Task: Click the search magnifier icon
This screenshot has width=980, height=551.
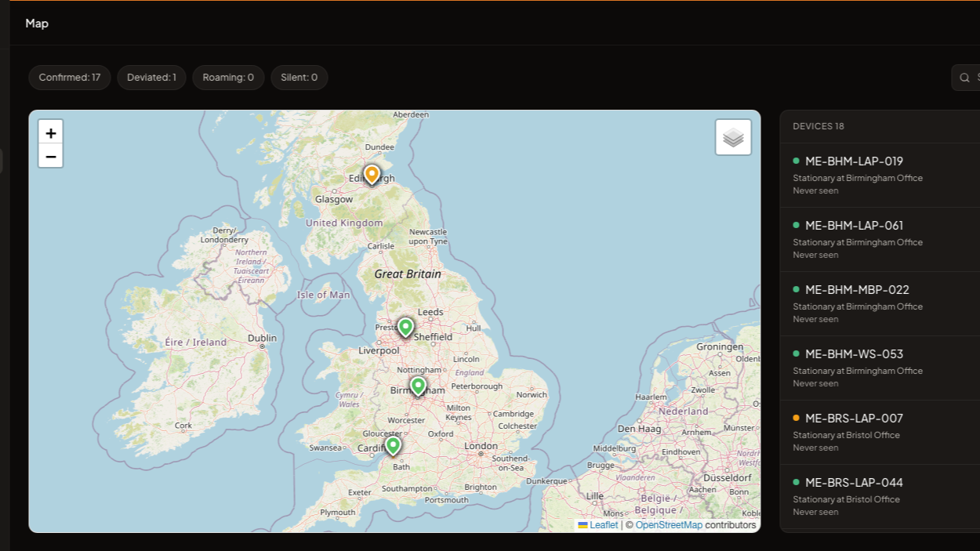Action: click(965, 78)
